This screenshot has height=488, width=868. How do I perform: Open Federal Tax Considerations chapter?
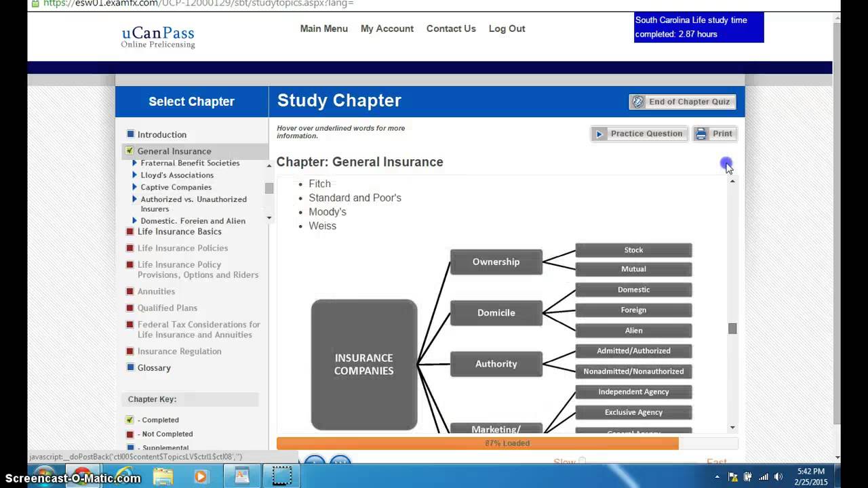pyautogui.click(x=198, y=329)
